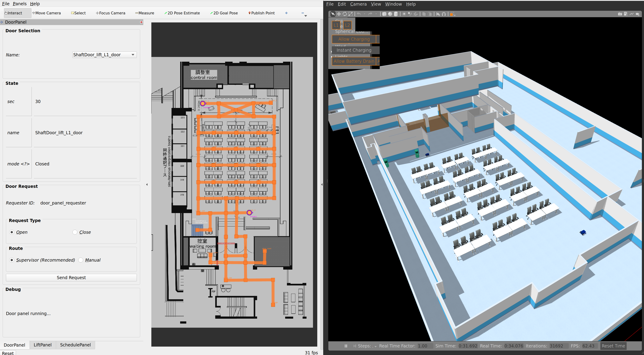Pause the Gazebo simulation
Viewport: 644px width, 355px height.
click(x=346, y=346)
